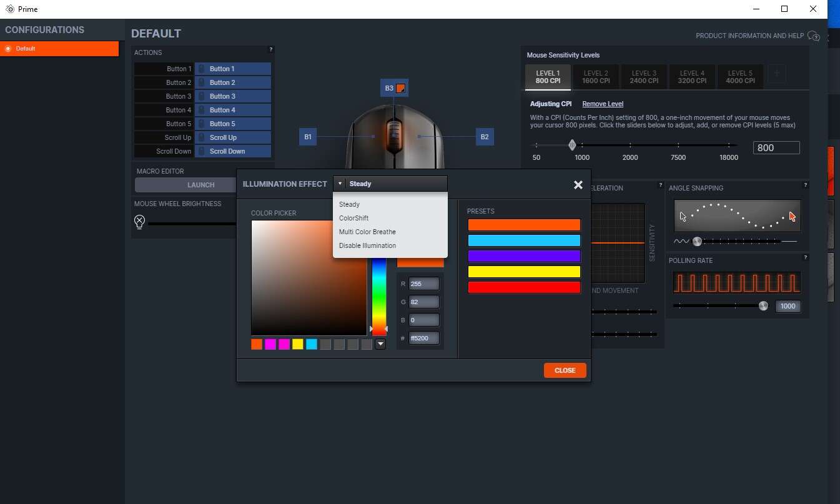The width and height of the screenshot is (840, 504).
Task: Switch to Level 2 1600 CPI tab
Action: pyautogui.click(x=596, y=77)
